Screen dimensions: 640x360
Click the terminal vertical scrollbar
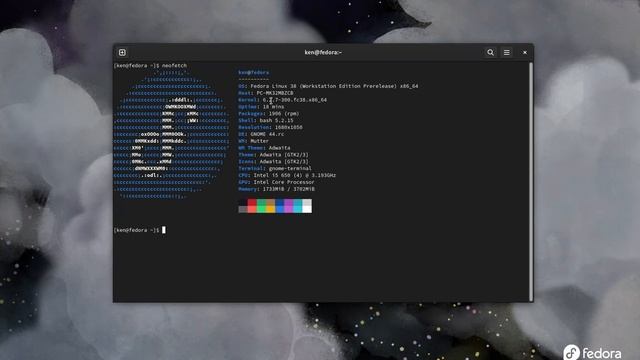click(x=531, y=182)
